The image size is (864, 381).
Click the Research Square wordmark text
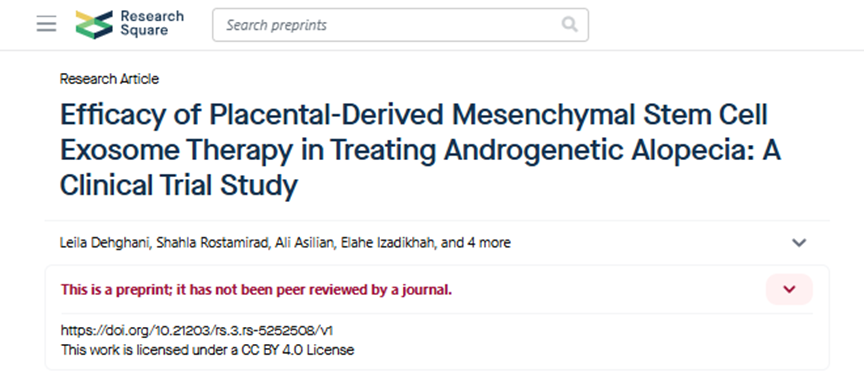click(x=152, y=24)
